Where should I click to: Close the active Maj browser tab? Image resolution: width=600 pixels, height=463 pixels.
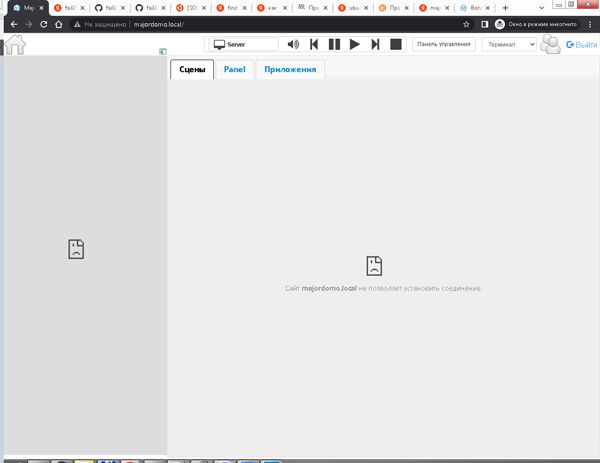pyautogui.click(x=41, y=8)
